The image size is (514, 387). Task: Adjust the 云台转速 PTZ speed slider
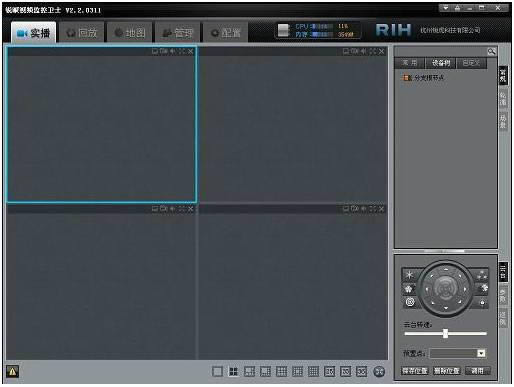coord(445,333)
